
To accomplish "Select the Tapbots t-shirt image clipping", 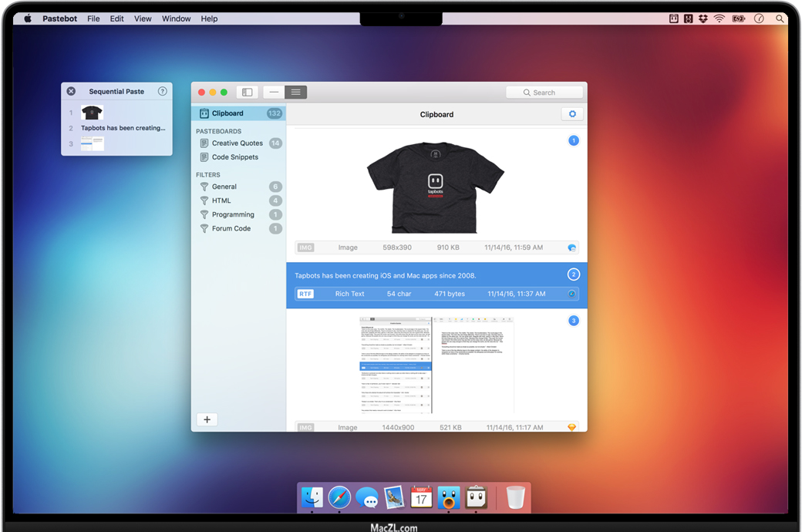I will 436,189.
